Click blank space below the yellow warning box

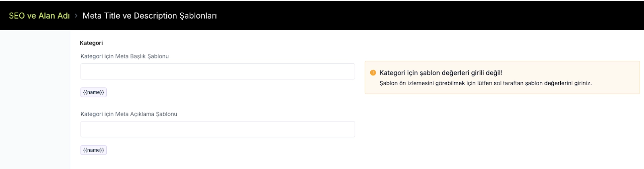(499, 129)
